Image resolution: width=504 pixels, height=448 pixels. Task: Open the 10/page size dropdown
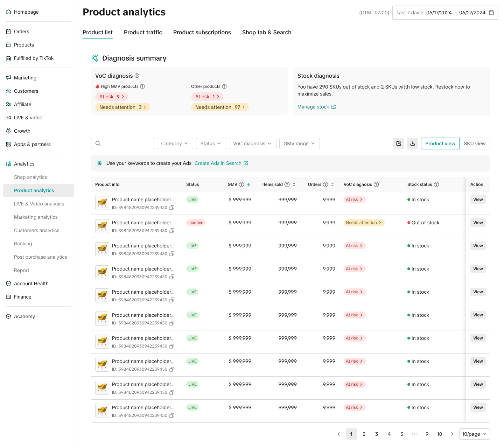pos(474,434)
